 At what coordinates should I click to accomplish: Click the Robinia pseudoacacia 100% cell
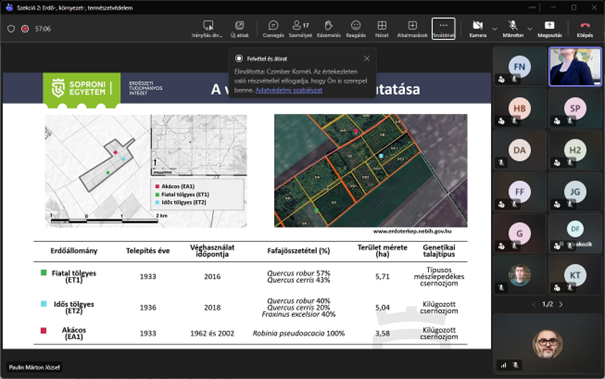[299, 333]
